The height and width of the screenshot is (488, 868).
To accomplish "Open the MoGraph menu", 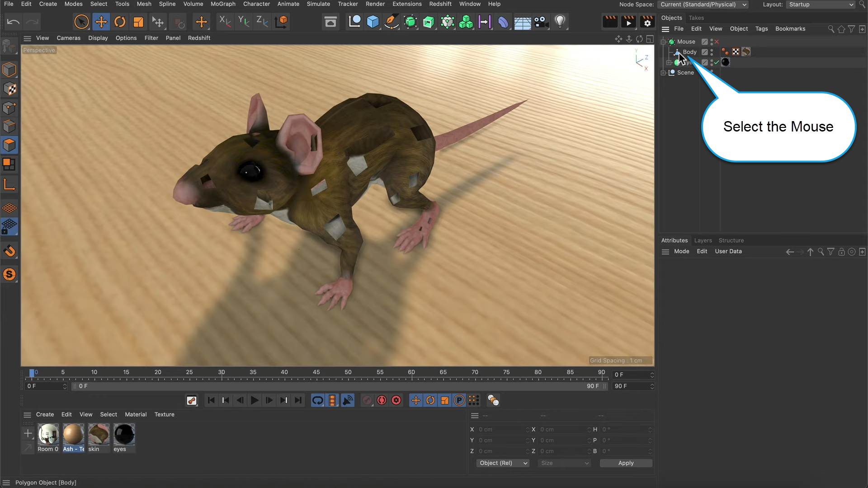I will coord(222,4).
